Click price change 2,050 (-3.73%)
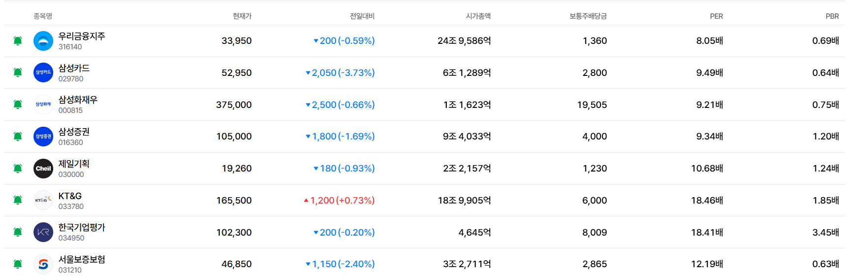Screen dimensions: 868x278 pos(340,73)
